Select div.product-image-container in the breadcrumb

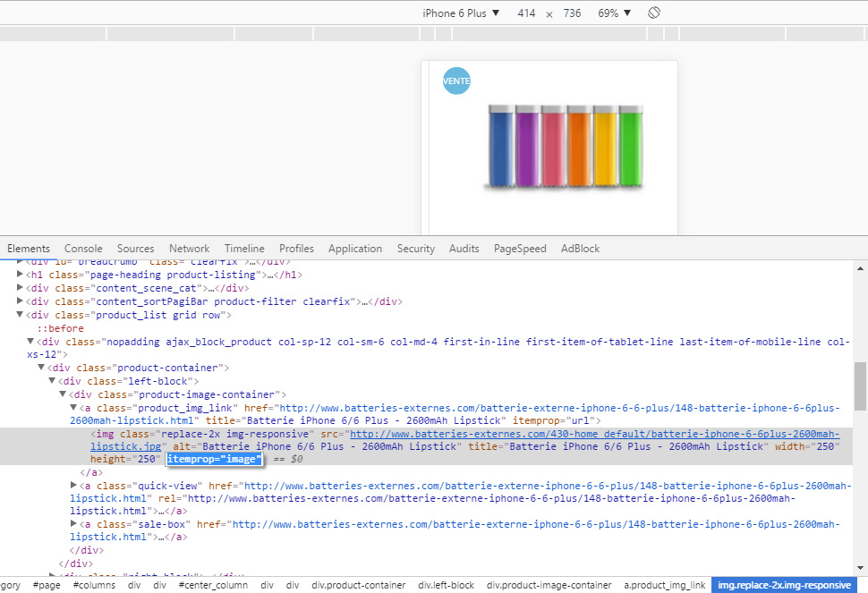point(549,585)
